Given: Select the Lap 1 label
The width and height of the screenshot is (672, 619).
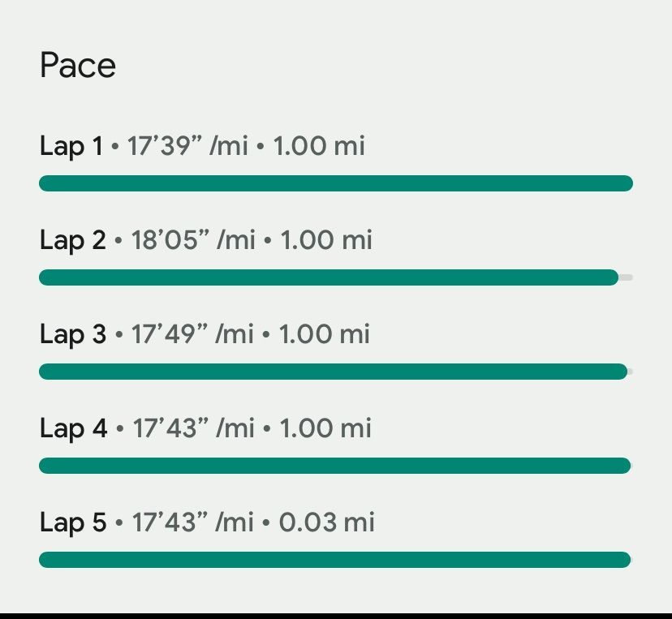Looking at the screenshot, I should 71,146.
